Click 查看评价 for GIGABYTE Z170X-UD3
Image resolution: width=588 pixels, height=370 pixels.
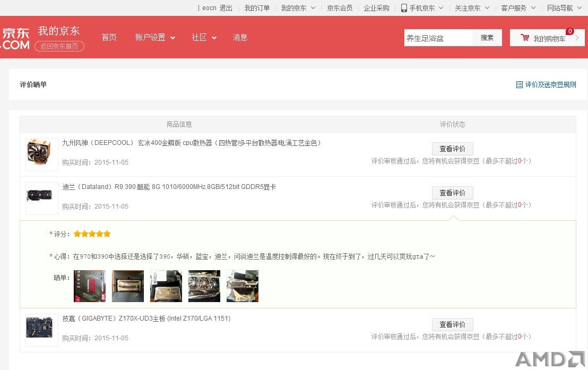pos(452,324)
